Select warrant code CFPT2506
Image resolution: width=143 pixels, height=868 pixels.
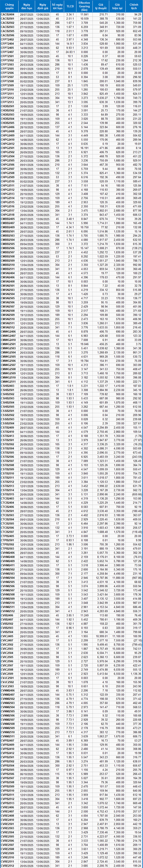click(x=8, y=73)
